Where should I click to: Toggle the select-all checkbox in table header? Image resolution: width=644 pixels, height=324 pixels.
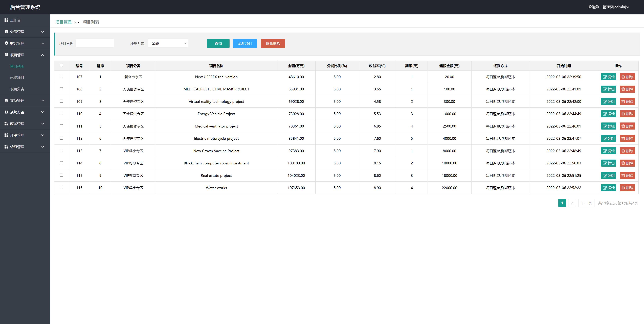tap(61, 65)
